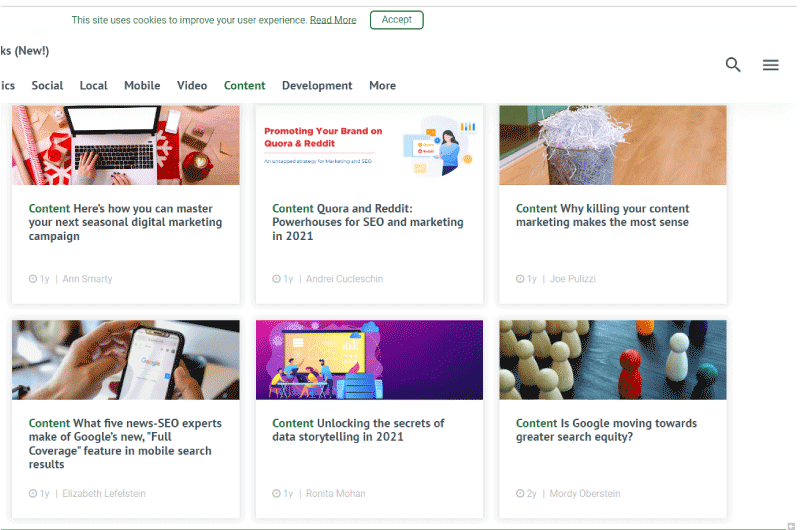Go to the Local category
The width and height of the screenshot is (800, 530).
point(93,85)
